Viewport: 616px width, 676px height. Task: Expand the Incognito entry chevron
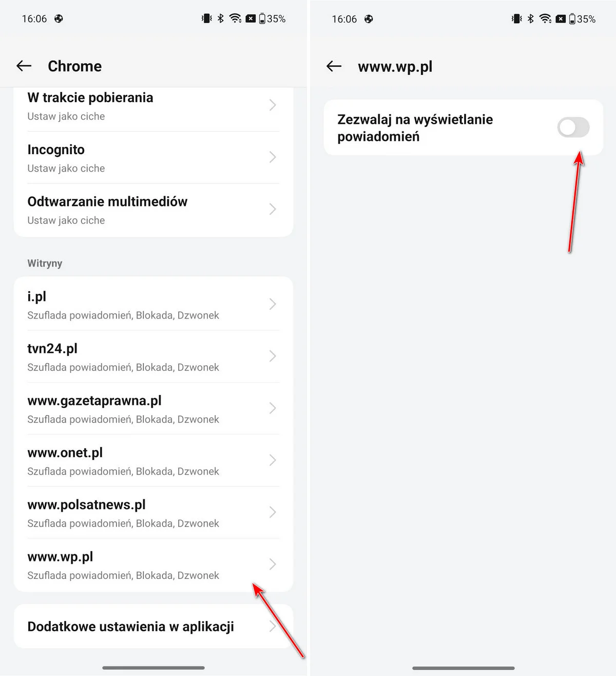(273, 158)
